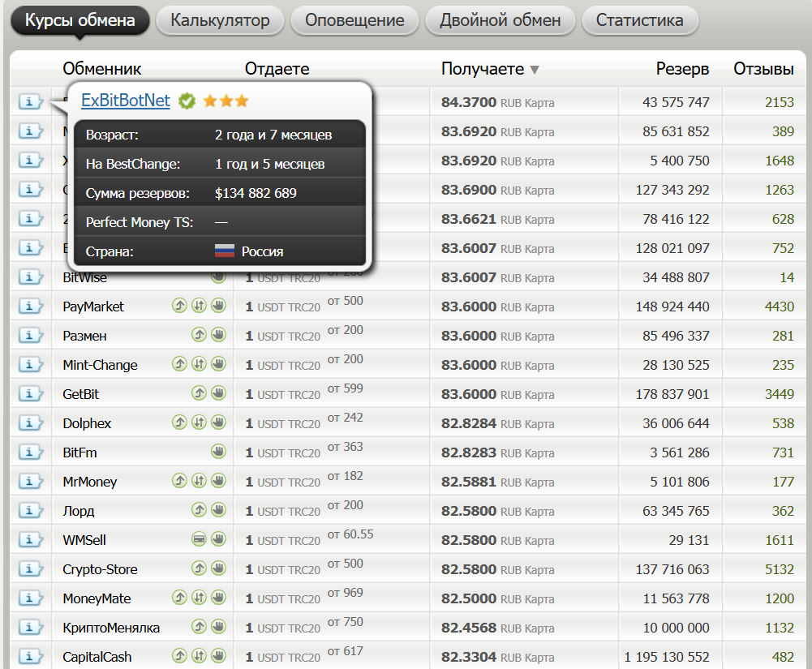
Task: Click the manual exchange hand icon for BitFm
Action: [x=218, y=452]
